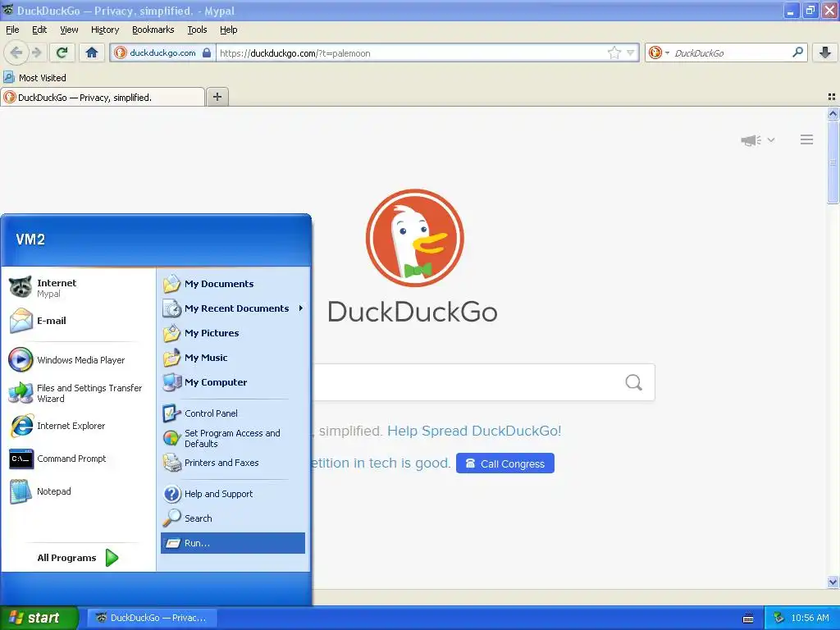This screenshot has width=840, height=630.
Task: Open the View menu
Action: pyautogui.click(x=69, y=30)
